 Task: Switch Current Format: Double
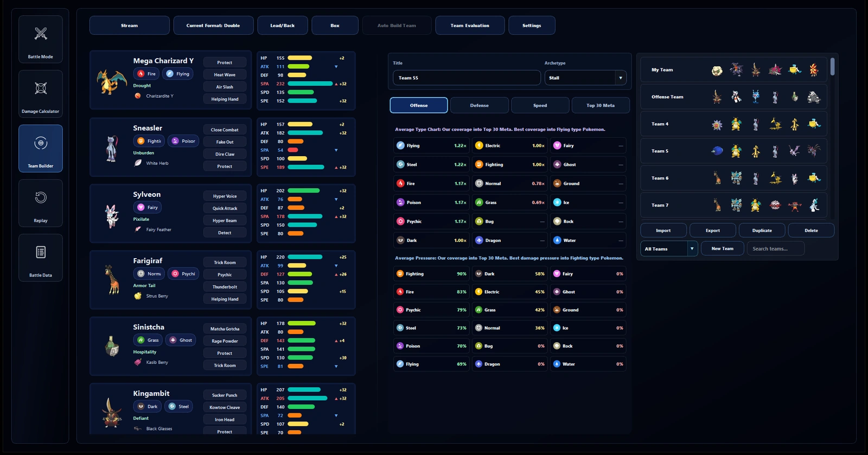(x=213, y=25)
